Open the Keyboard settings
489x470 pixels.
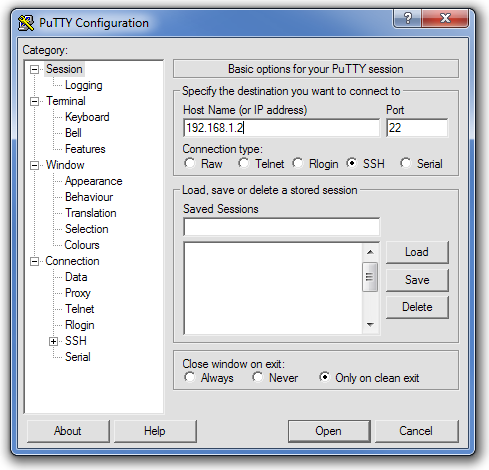87,117
